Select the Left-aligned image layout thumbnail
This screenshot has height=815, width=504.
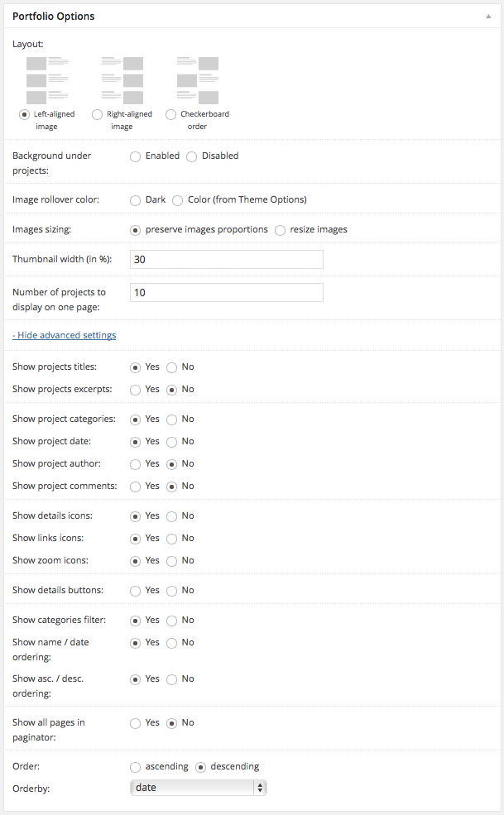(x=47, y=80)
